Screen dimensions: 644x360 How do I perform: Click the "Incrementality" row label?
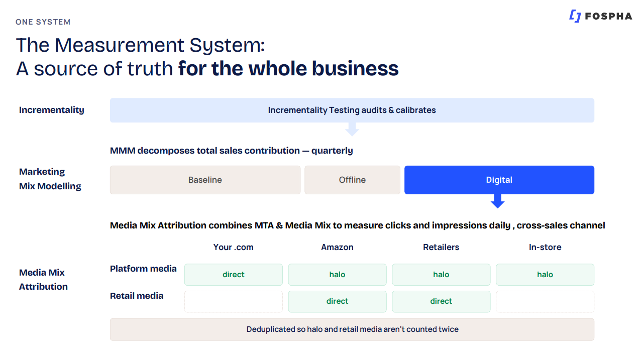coord(52,110)
